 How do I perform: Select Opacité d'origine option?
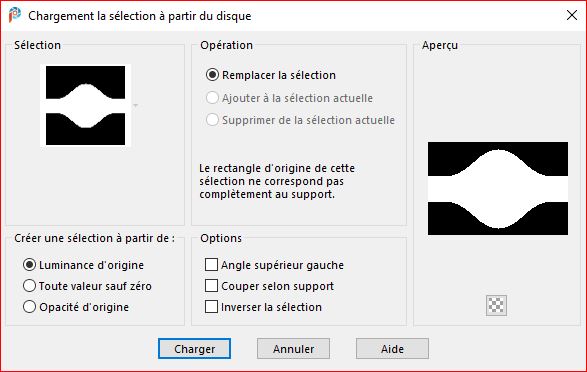point(30,307)
